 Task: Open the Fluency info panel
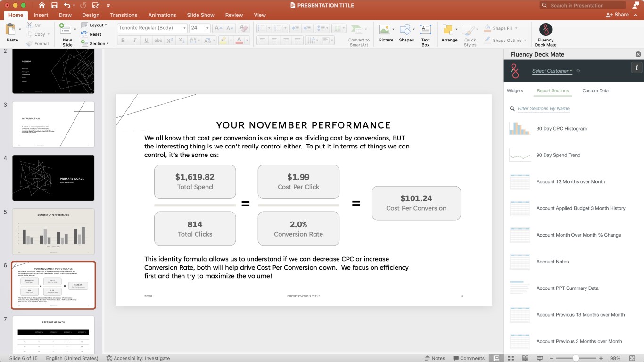[637, 67]
